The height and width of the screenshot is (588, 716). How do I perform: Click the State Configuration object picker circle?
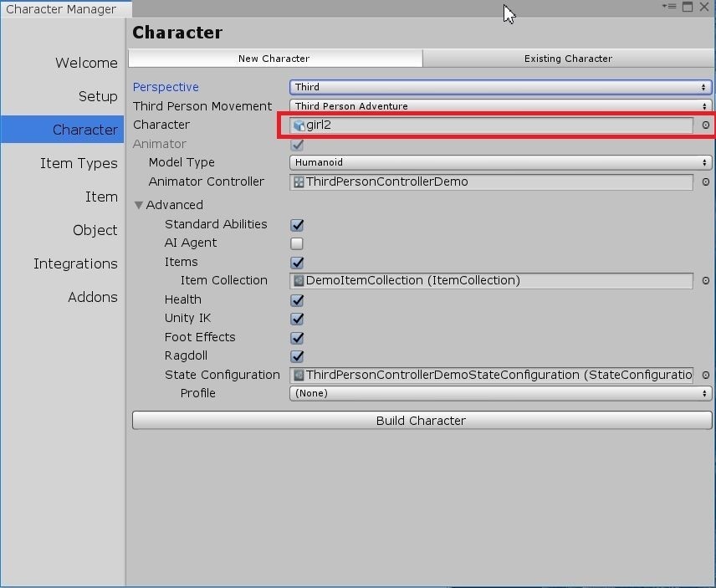[705, 375]
